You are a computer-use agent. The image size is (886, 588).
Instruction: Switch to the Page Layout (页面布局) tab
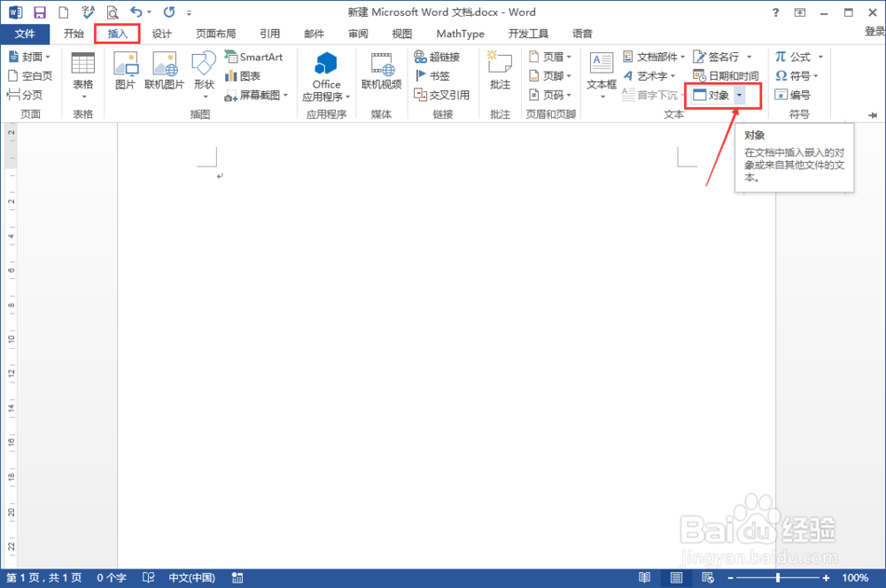(x=215, y=34)
